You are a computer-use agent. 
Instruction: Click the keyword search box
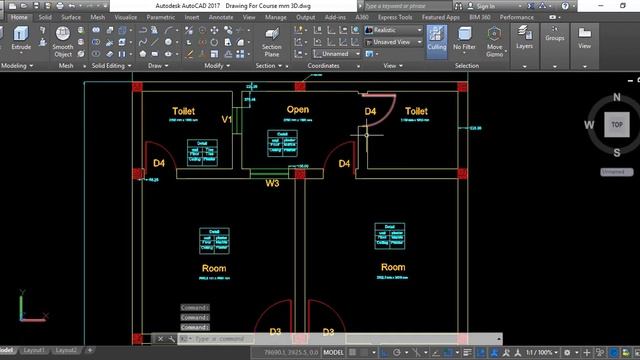point(407,6)
